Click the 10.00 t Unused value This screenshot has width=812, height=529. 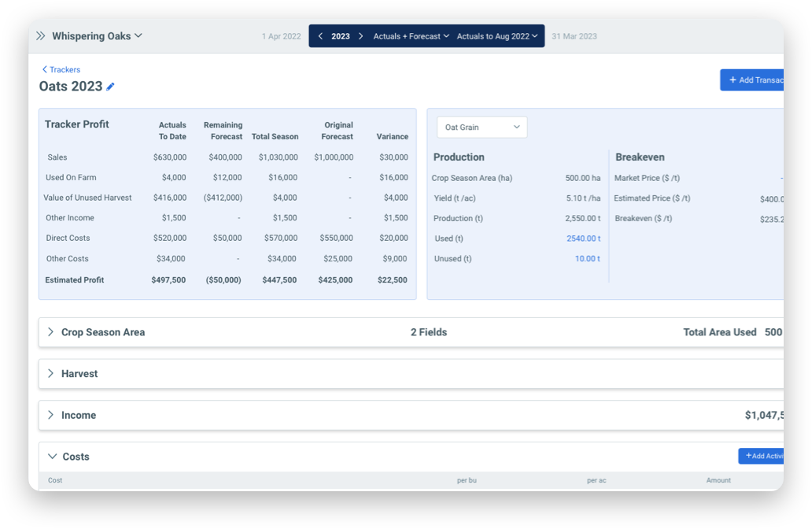(587, 258)
